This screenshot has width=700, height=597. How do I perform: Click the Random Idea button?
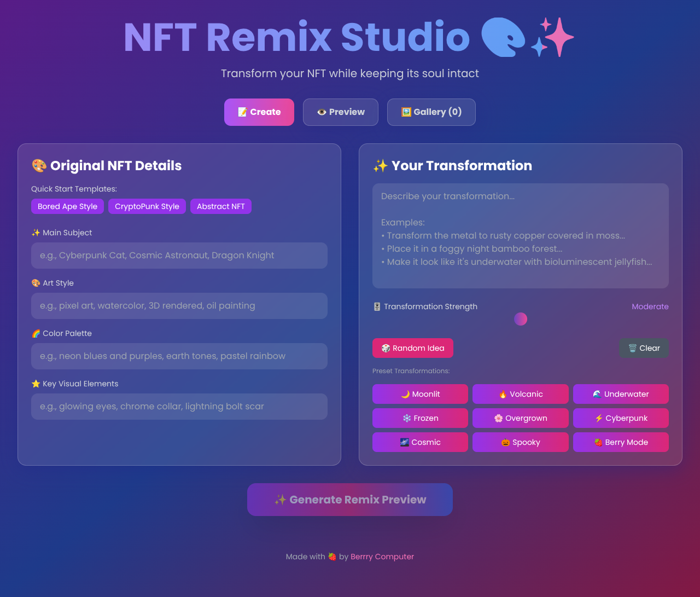[x=413, y=348]
